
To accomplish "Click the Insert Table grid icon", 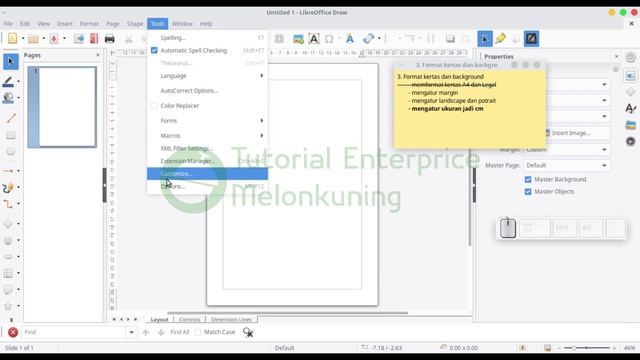I will click(x=279, y=39).
